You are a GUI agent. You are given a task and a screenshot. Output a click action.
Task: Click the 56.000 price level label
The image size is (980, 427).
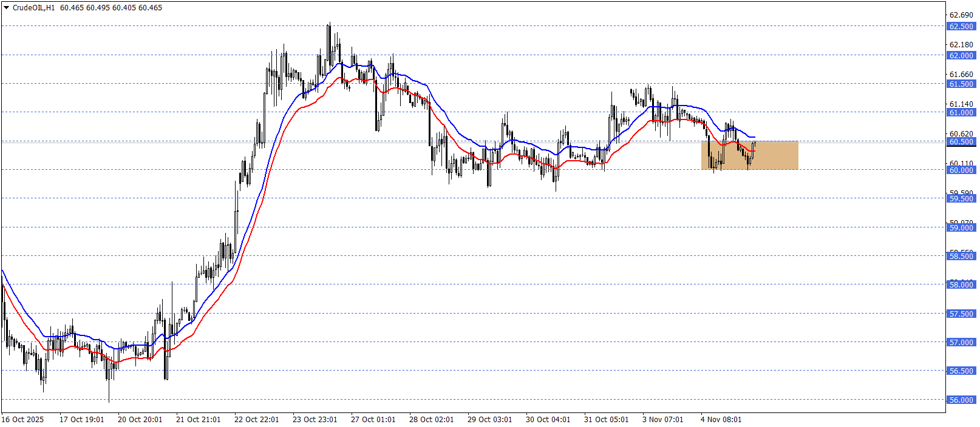pos(961,400)
